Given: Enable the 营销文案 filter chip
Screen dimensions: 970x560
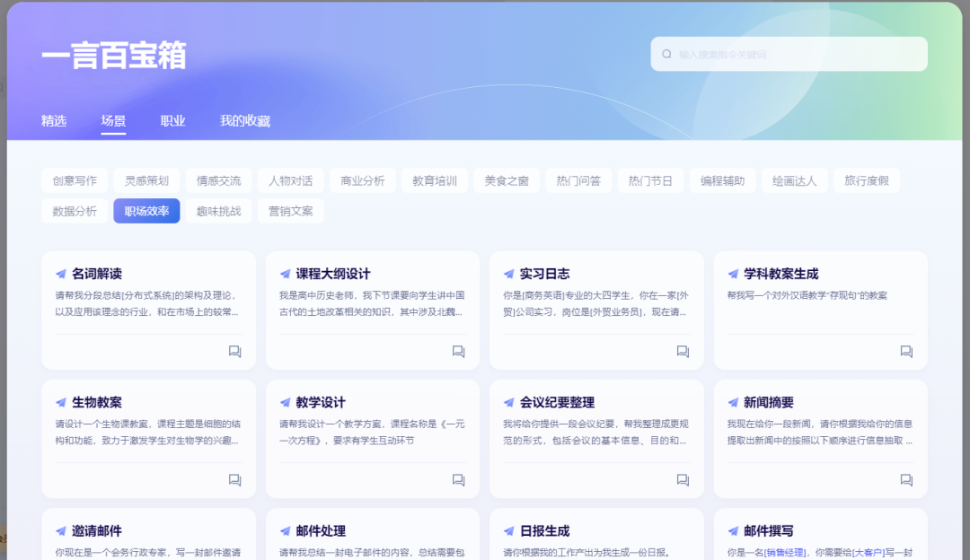Looking at the screenshot, I should pos(290,212).
